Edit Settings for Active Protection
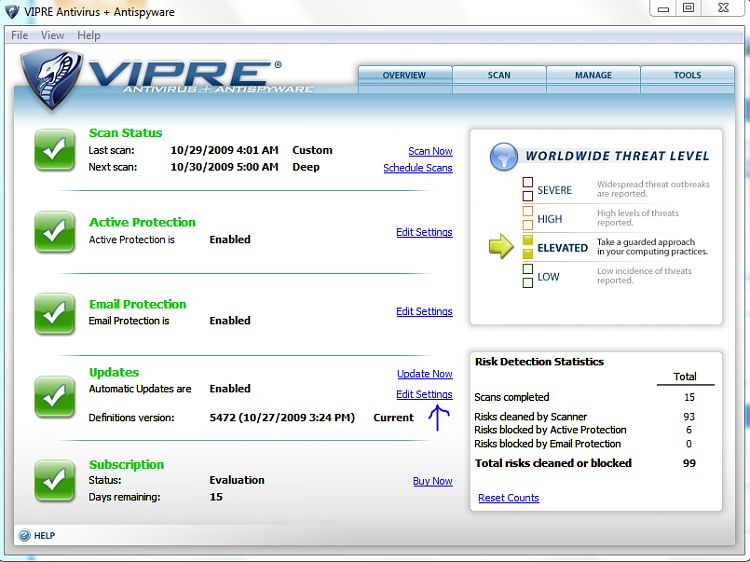This screenshot has width=750, height=562. (424, 232)
